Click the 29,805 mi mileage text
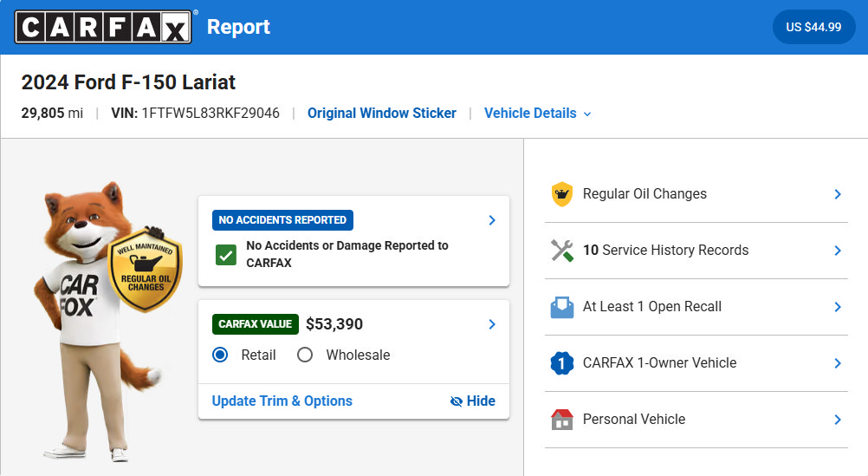The image size is (868, 476). [52, 113]
